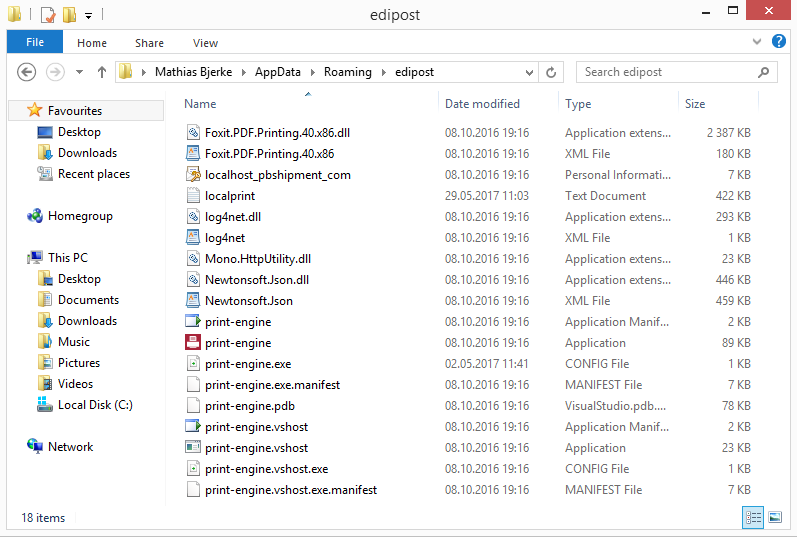Screen dimensions: 797x537
Task: Open Music folder in sidebar
Action: 74,342
